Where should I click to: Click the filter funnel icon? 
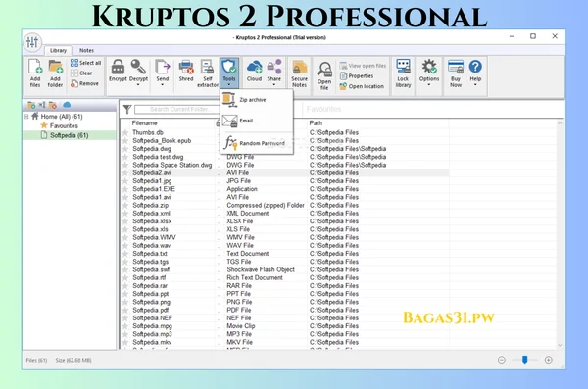tap(127, 109)
